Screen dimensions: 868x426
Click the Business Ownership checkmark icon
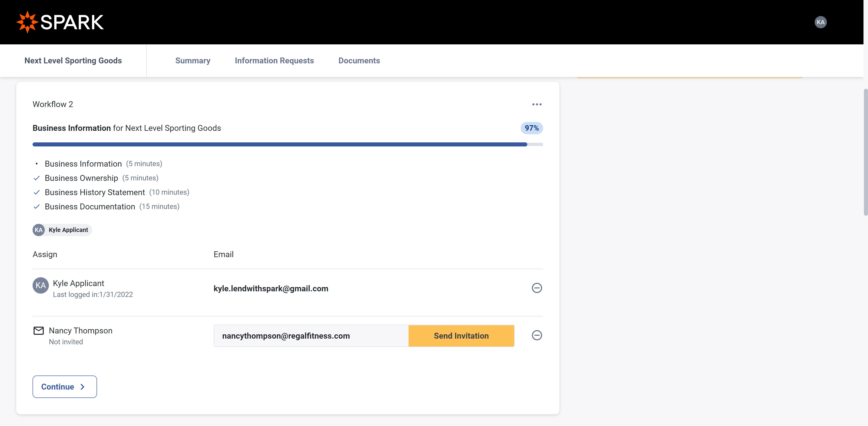tap(36, 178)
